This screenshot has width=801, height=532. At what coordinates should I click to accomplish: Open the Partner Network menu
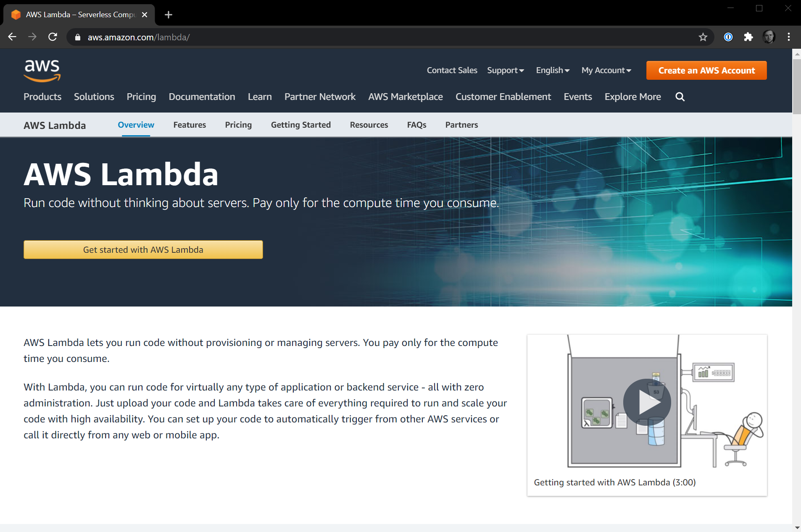[x=320, y=97]
